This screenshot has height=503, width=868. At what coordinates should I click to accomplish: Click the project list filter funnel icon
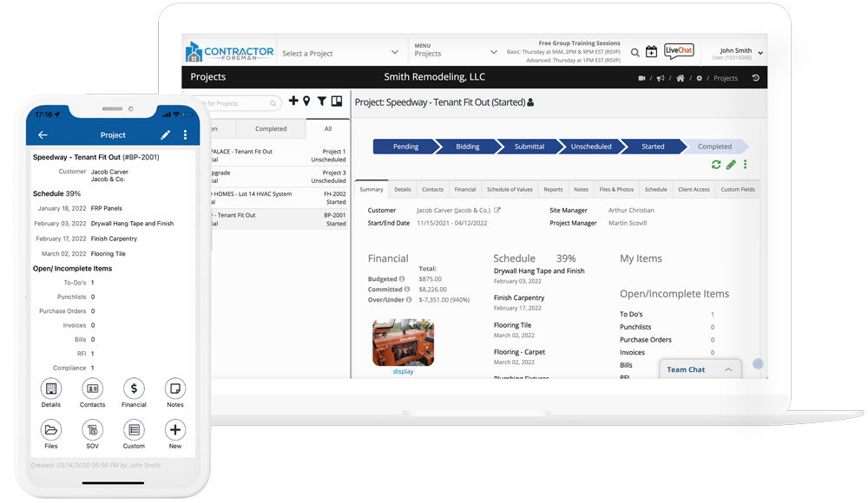click(321, 101)
